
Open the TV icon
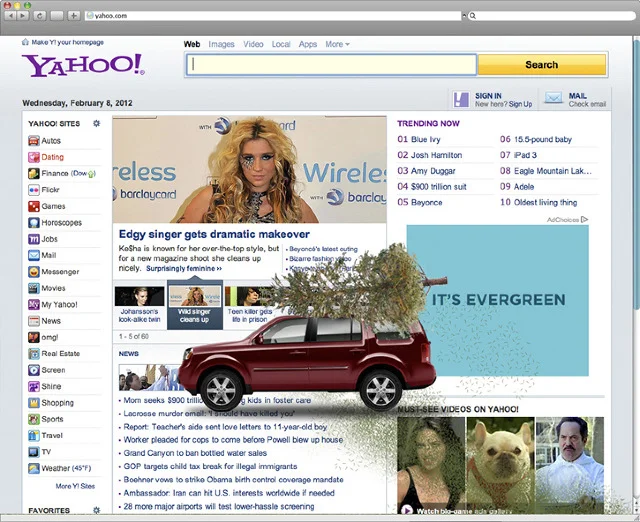[34, 452]
